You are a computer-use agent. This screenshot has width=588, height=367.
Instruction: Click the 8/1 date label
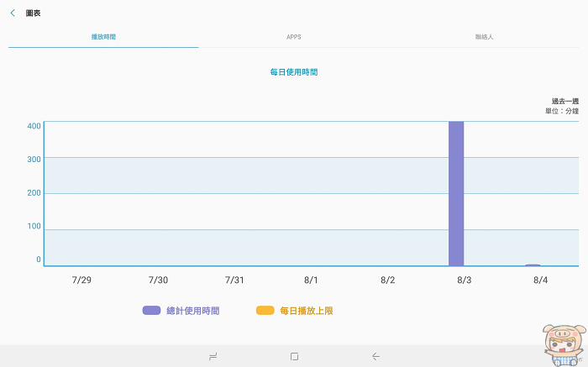(311, 280)
